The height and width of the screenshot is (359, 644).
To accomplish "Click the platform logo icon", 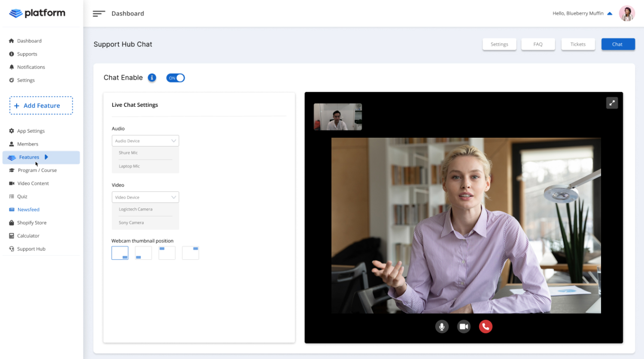I will pyautogui.click(x=16, y=13).
